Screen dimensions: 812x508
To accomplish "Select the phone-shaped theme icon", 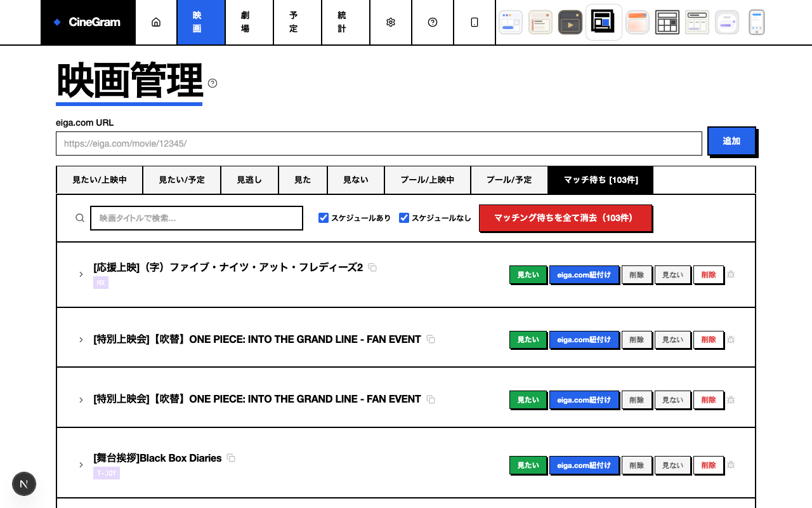I will coord(756,22).
